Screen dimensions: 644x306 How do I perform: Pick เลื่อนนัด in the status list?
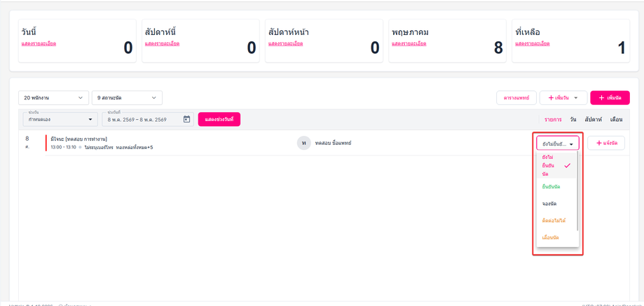click(556, 237)
